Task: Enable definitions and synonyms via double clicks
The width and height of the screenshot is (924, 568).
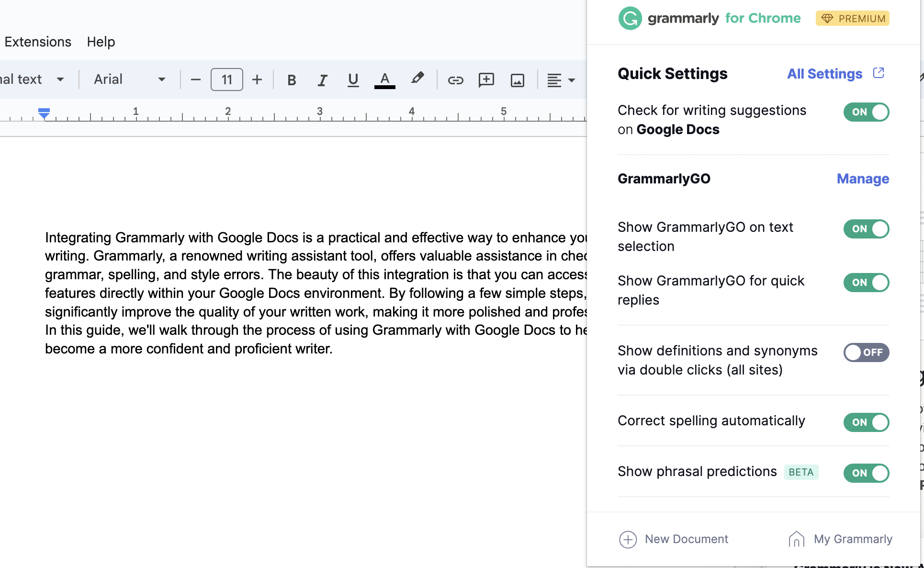Action: [866, 352]
